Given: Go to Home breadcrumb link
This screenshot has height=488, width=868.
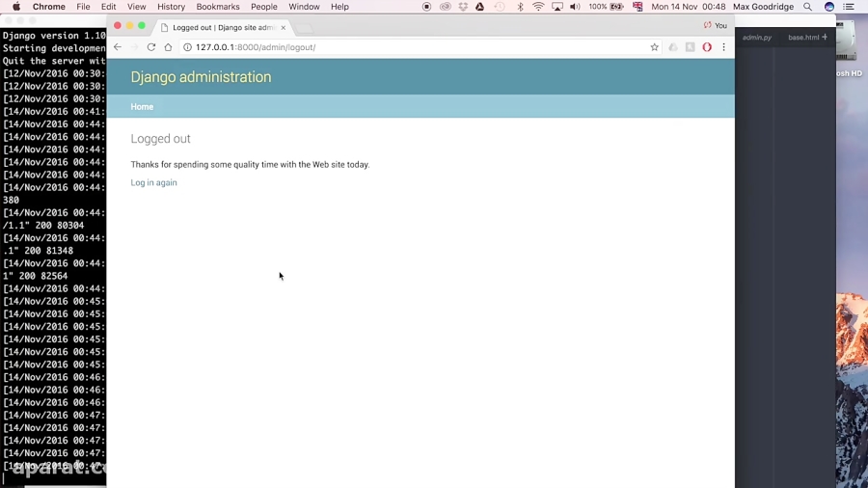Looking at the screenshot, I should coord(142,107).
